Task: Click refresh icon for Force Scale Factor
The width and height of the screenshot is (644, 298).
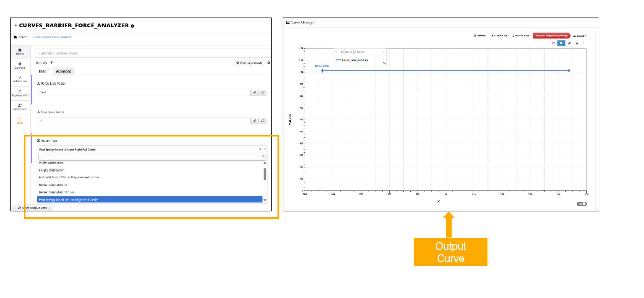Action: point(263,92)
